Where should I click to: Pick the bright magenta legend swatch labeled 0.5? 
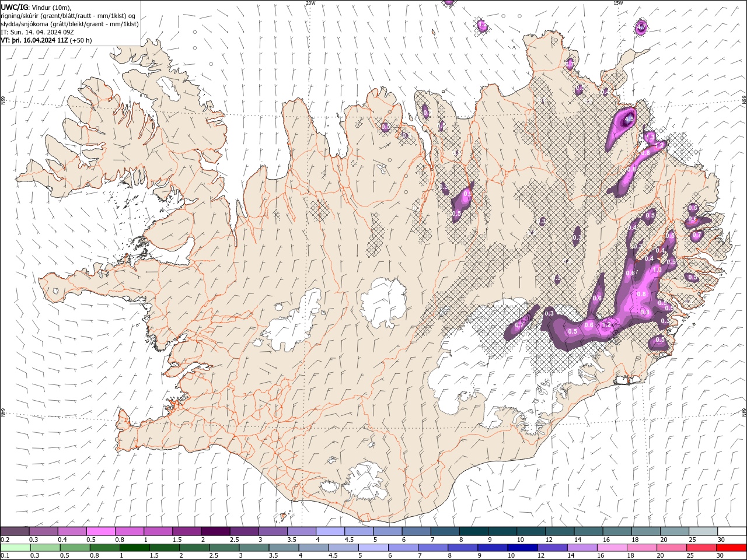(x=101, y=531)
